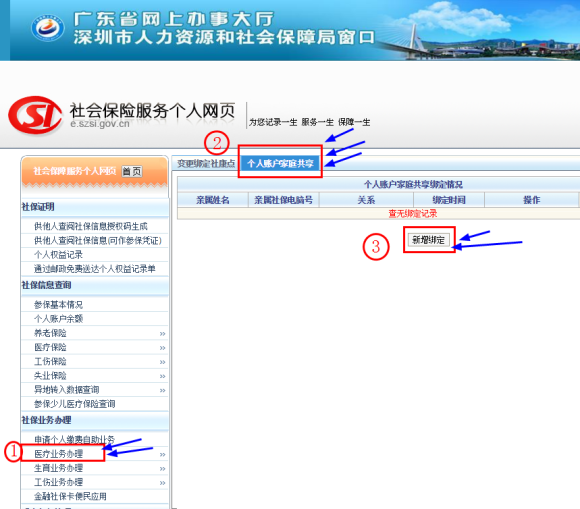Open 个人账户余额 in the sidebar
Viewport: 580px width, 509px height.
tap(58, 318)
